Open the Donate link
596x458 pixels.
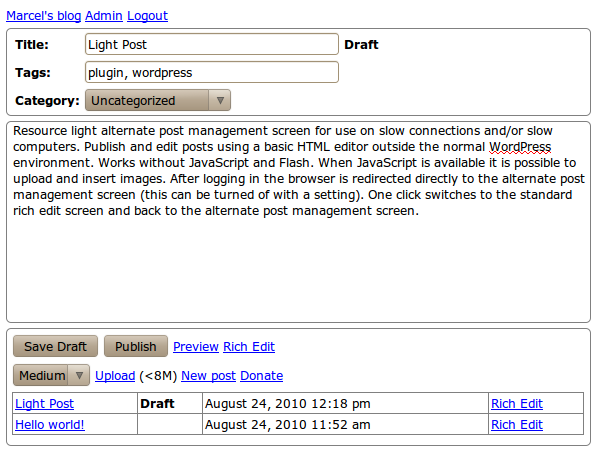262,376
